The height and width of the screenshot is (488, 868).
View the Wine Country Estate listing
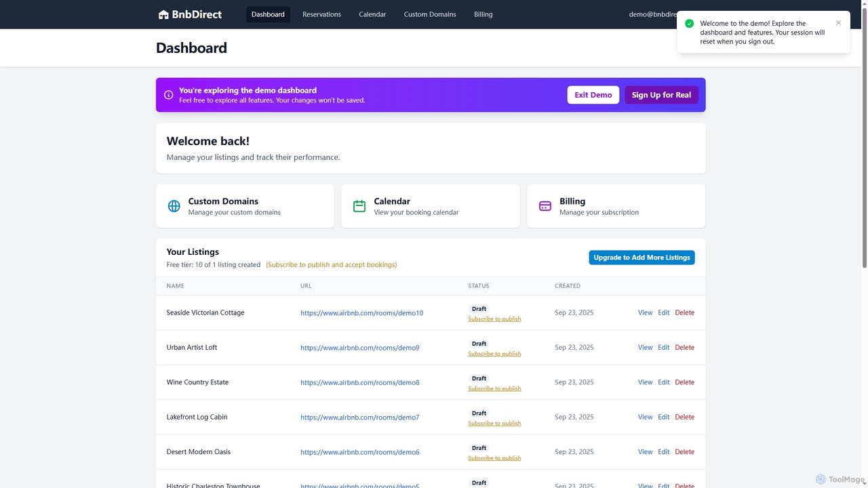click(x=645, y=382)
